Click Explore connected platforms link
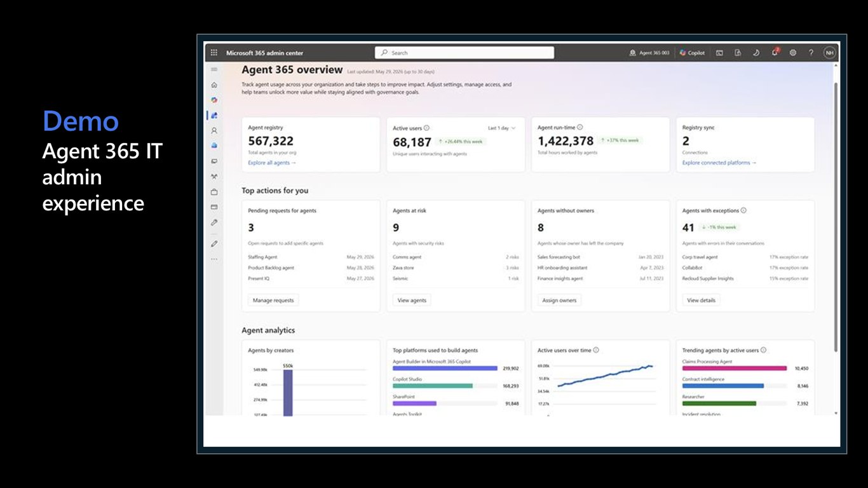This screenshot has height=488, width=868. [x=719, y=163]
